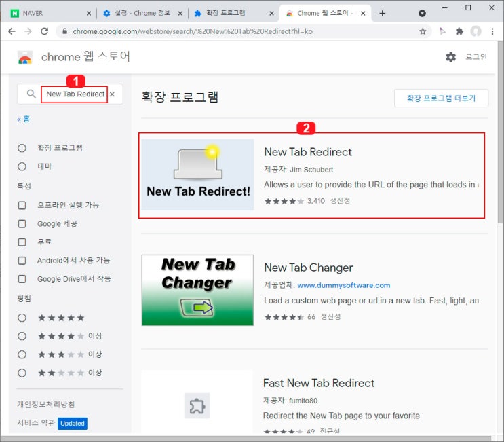Open New Tab Redirect thumbnail image
This screenshot has height=442, width=504.
197,174
